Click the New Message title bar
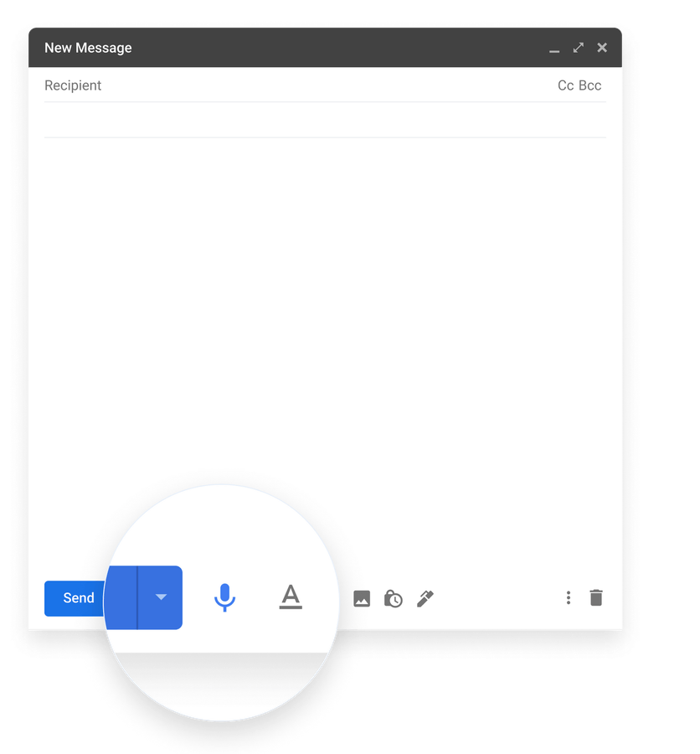 tap(251, 48)
